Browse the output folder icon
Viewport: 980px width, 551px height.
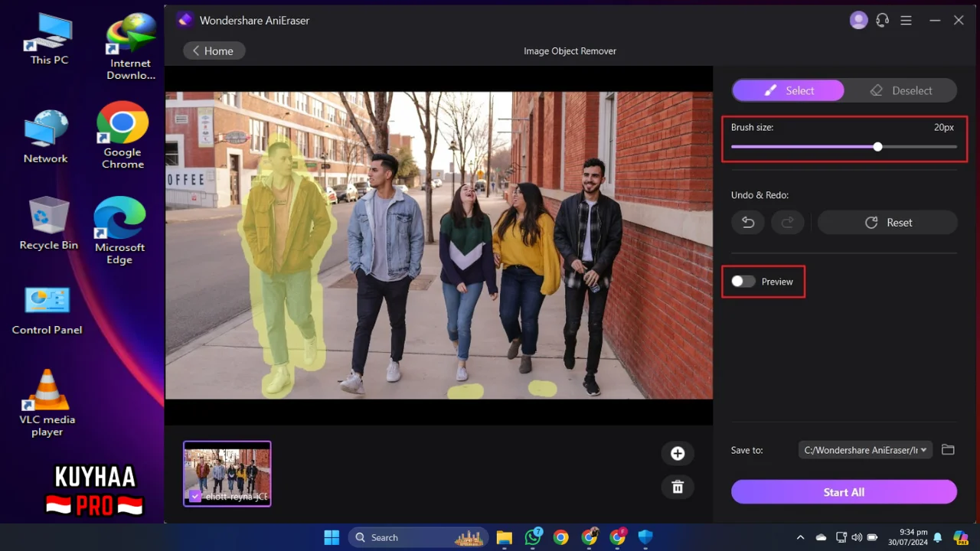tap(948, 450)
